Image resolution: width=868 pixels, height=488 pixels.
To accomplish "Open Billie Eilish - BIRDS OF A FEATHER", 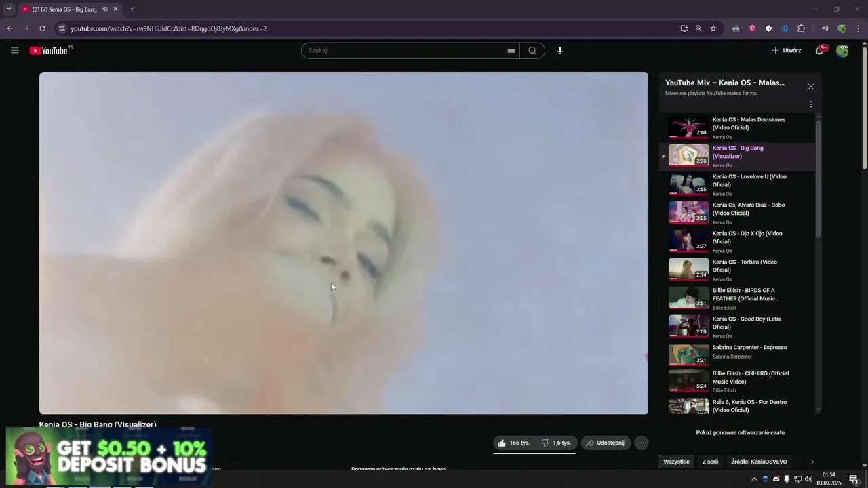I will [x=738, y=298].
